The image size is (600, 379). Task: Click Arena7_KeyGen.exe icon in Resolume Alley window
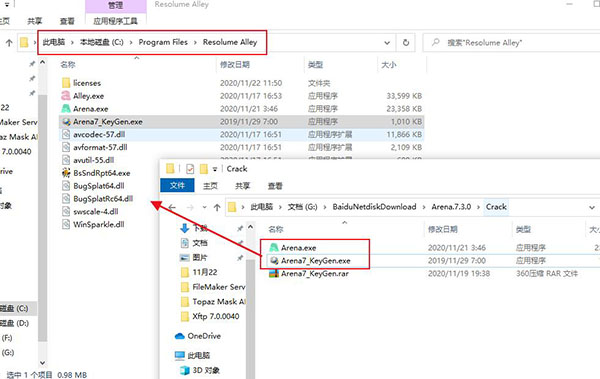[x=66, y=122]
